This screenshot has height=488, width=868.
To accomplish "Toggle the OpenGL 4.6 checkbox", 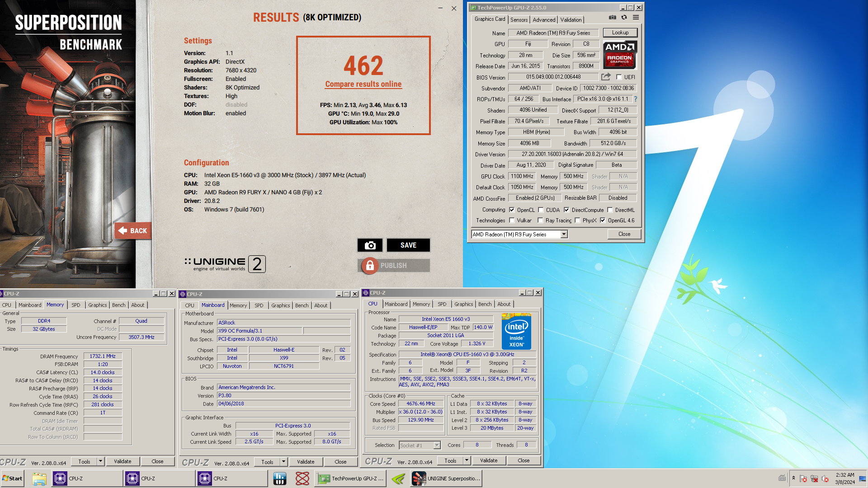I will pos(603,221).
